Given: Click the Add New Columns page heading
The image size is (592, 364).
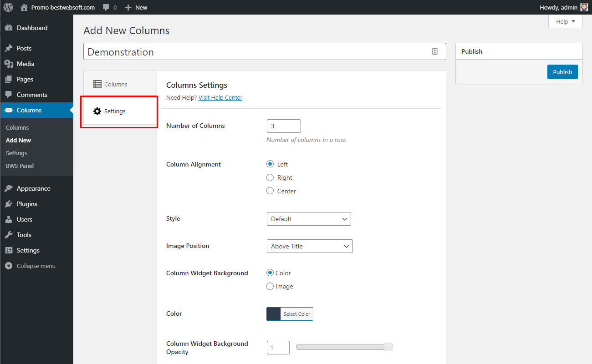Looking at the screenshot, I should tap(127, 30).
